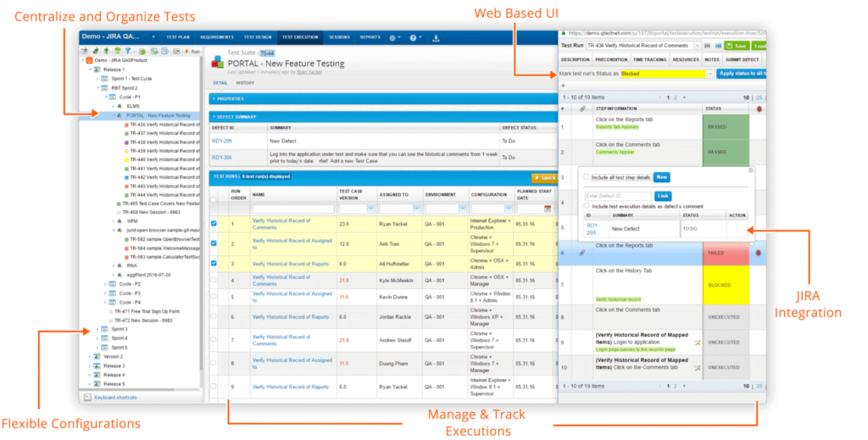Click next page arrow in top steps pagination
This screenshot has width=868, height=440.
pyautogui.click(x=684, y=97)
